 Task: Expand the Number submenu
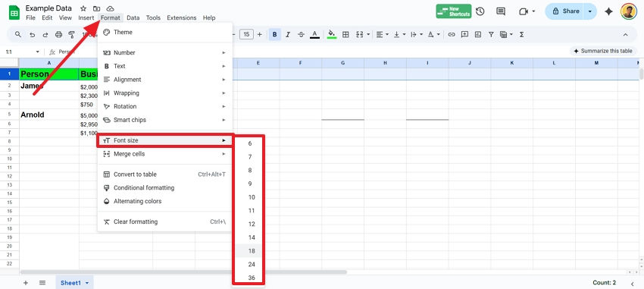165,52
